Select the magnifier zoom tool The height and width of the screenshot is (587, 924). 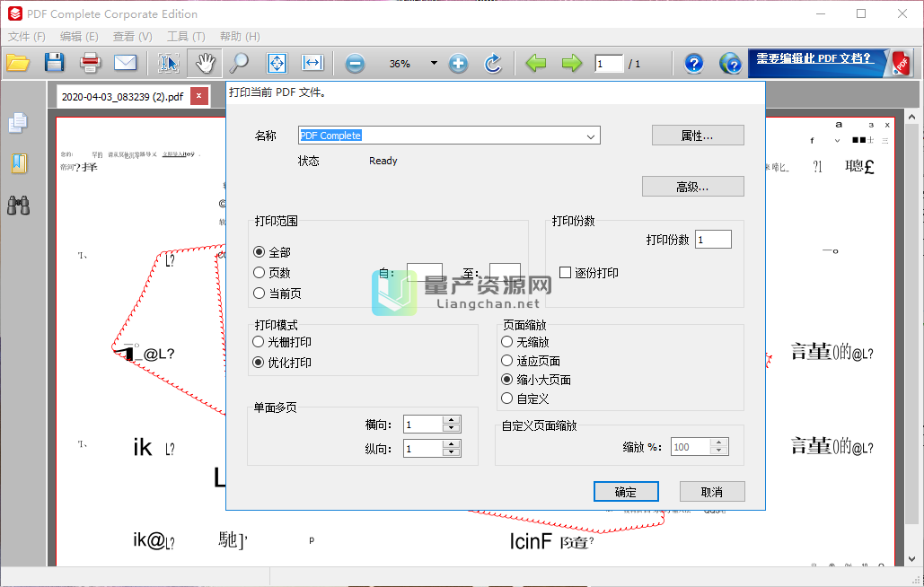pos(239,63)
